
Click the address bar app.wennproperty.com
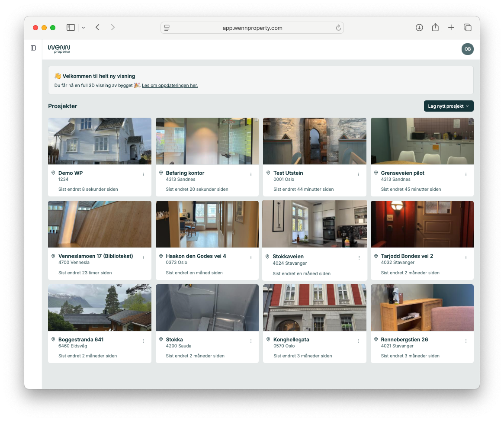click(252, 28)
